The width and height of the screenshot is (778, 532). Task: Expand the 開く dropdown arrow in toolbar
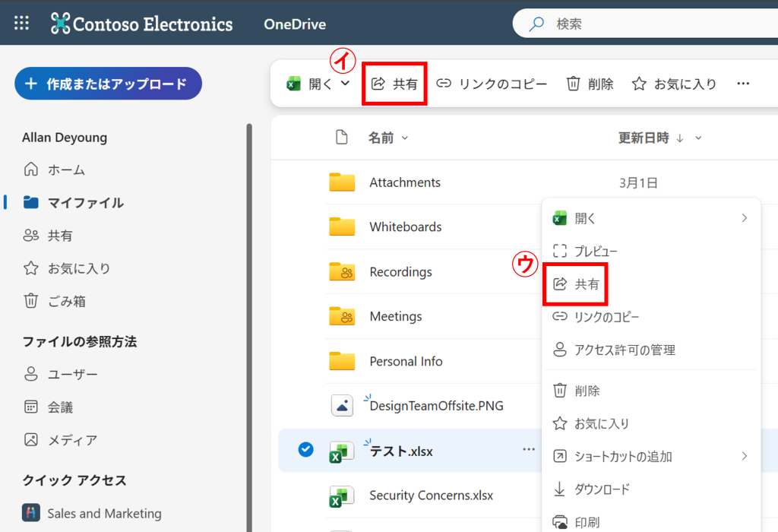click(x=346, y=83)
